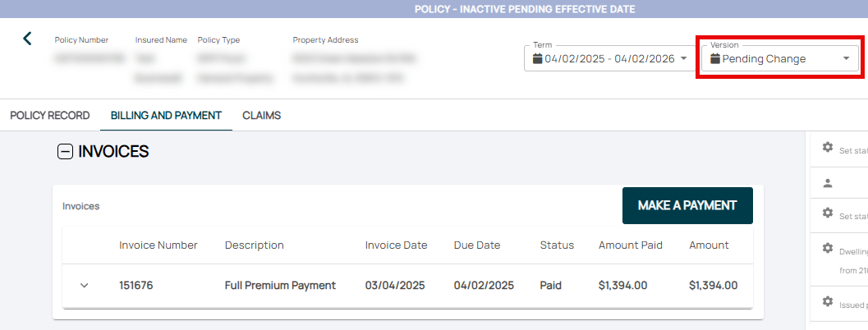868x330 pixels.
Task: Click the gear icon beside the Dwelling entry
Action: [x=828, y=248]
